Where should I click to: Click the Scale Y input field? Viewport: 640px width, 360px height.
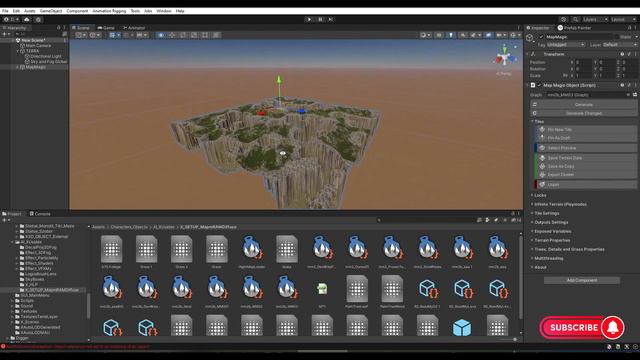(x=607, y=76)
